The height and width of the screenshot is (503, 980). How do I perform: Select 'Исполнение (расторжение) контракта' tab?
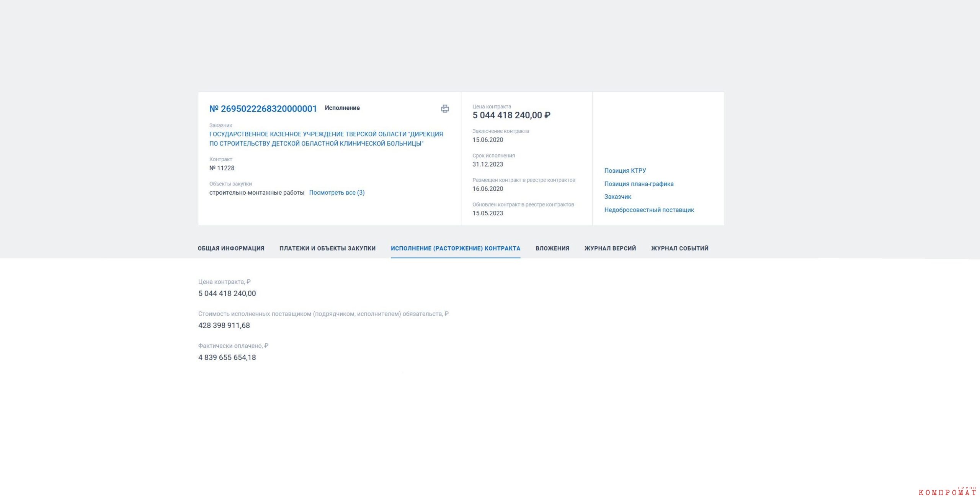[456, 248]
